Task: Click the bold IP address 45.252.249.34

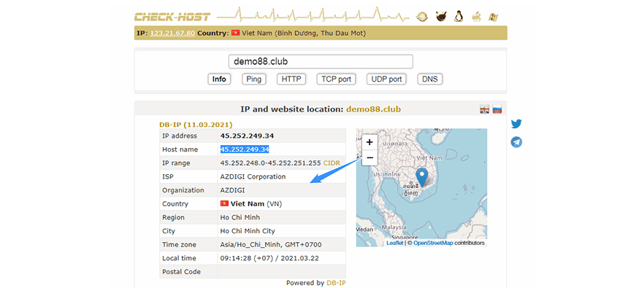Action: click(248, 136)
